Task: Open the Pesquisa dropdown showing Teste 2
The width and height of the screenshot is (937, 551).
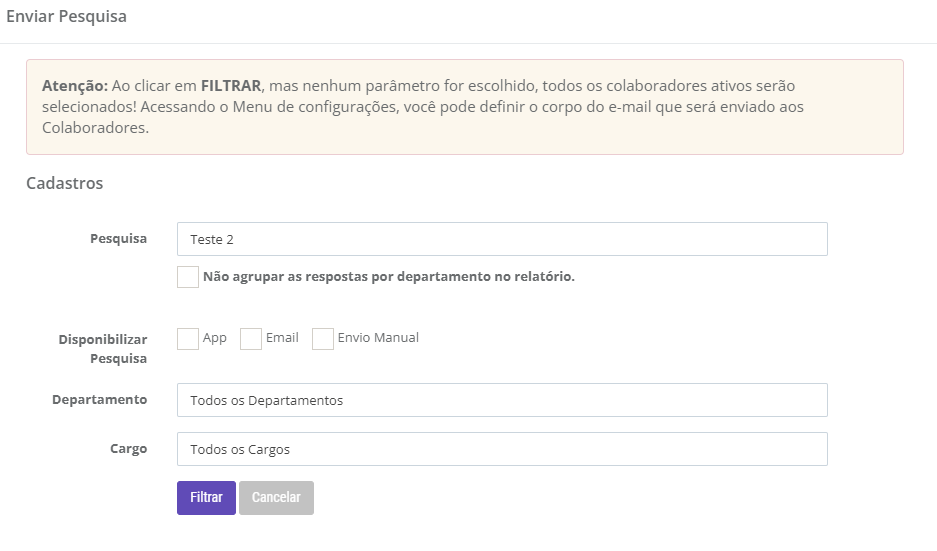Action: click(502, 239)
